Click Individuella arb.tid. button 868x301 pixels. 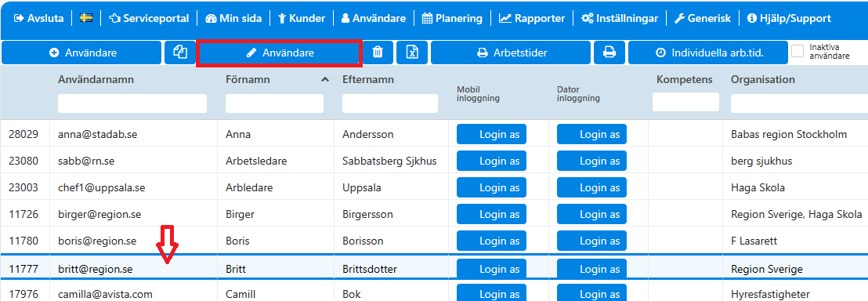pyautogui.click(x=707, y=53)
